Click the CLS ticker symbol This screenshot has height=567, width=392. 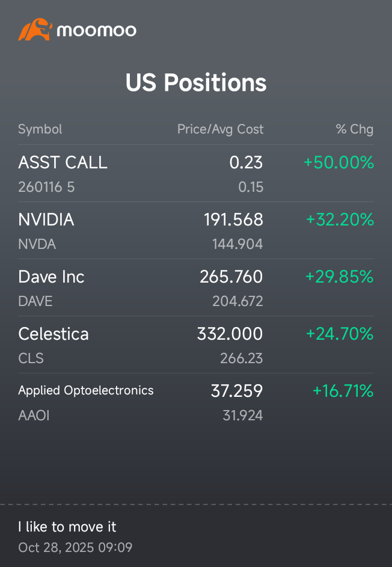31,358
